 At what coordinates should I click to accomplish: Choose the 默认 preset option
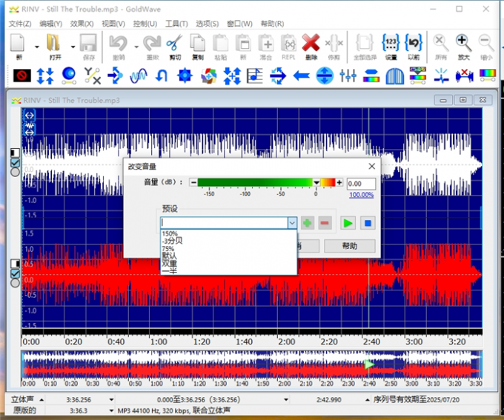tap(228, 256)
